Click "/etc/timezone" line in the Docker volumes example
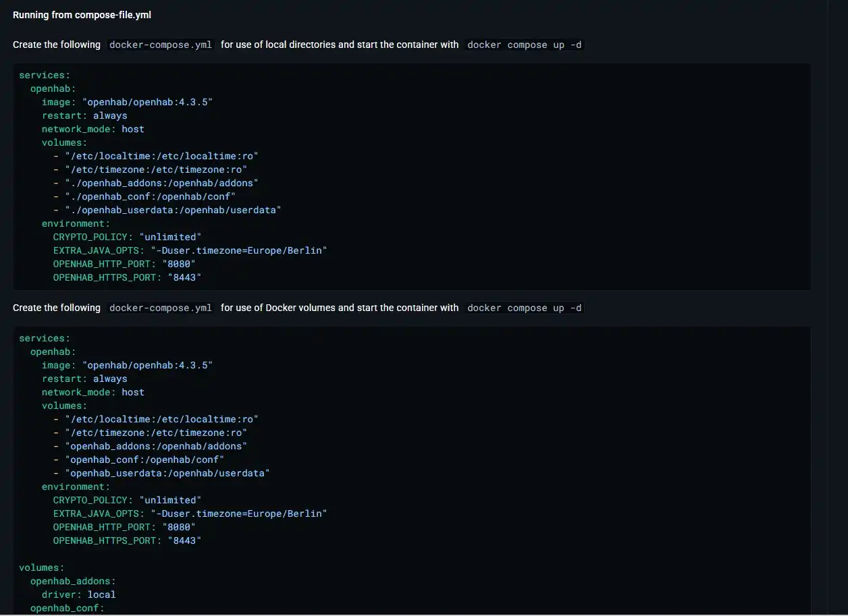Image resolution: width=848 pixels, height=616 pixels. [151, 432]
